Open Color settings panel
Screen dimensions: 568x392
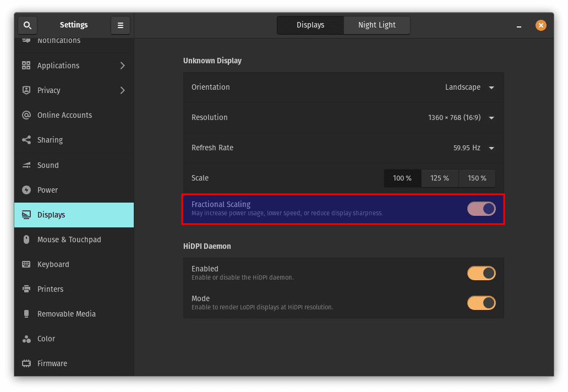pos(74,339)
